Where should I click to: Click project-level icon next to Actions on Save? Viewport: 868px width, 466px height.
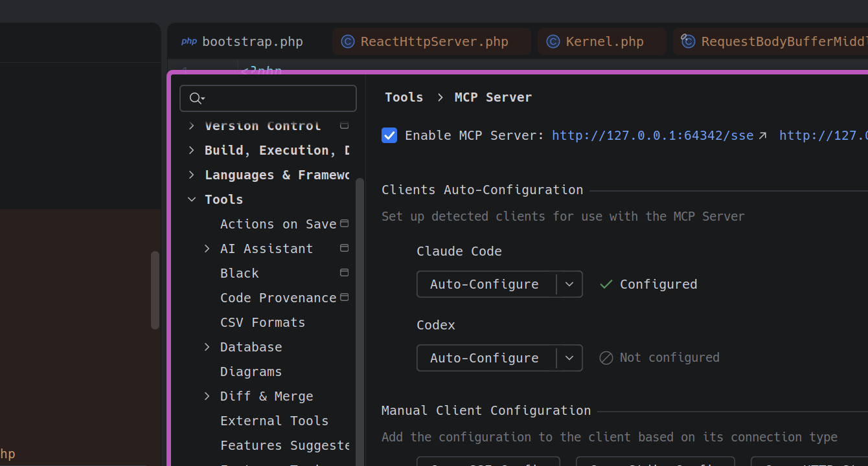point(345,223)
